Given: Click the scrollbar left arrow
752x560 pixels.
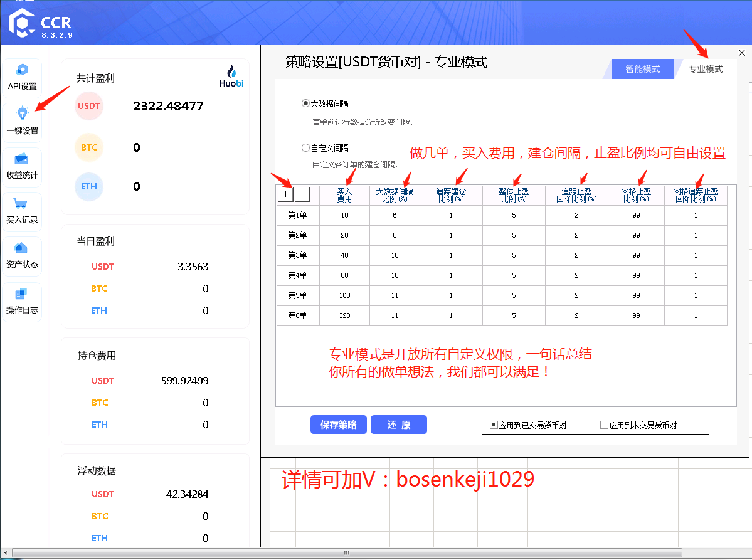Looking at the screenshot, I should (x=5, y=553).
